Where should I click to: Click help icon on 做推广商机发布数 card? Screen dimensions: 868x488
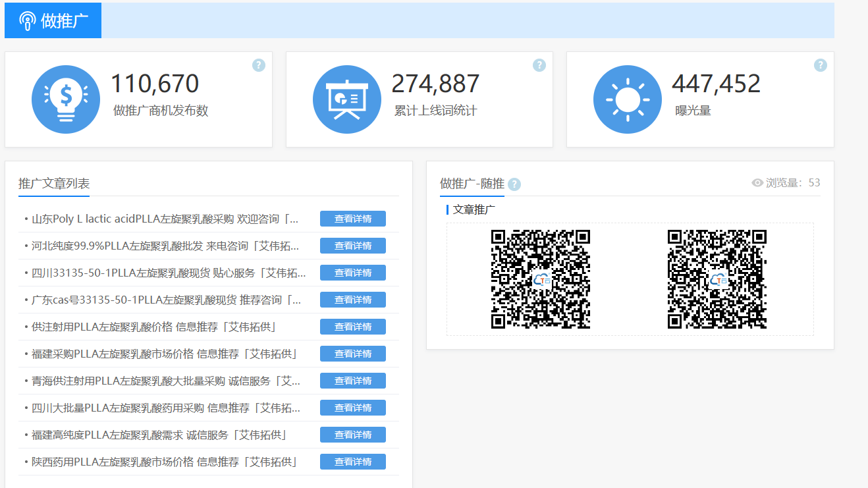(259, 65)
